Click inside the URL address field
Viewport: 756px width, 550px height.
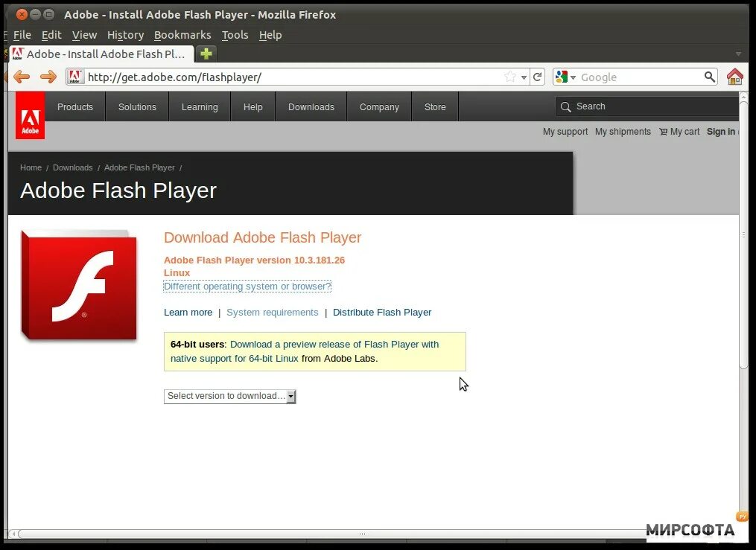(x=294, y=77)
